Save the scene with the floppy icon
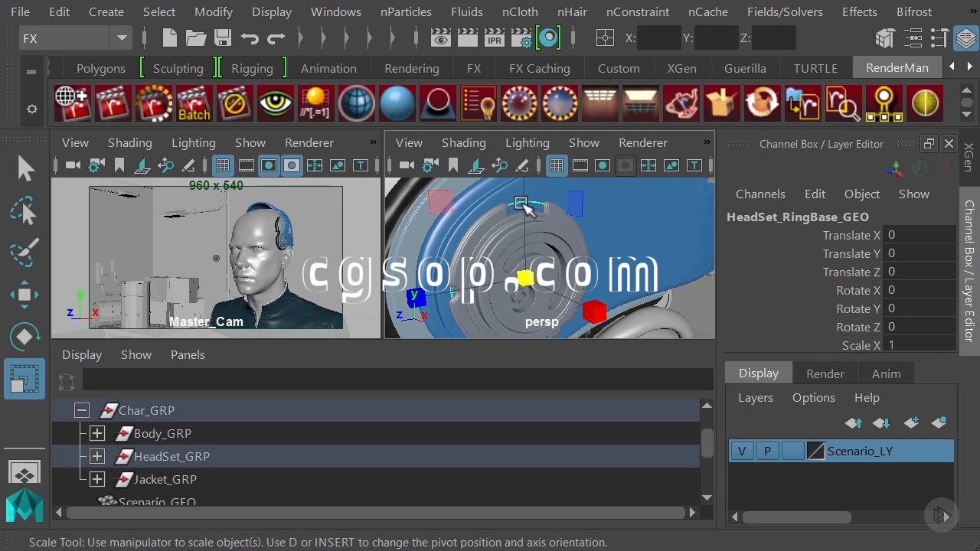 coord(223,38)
